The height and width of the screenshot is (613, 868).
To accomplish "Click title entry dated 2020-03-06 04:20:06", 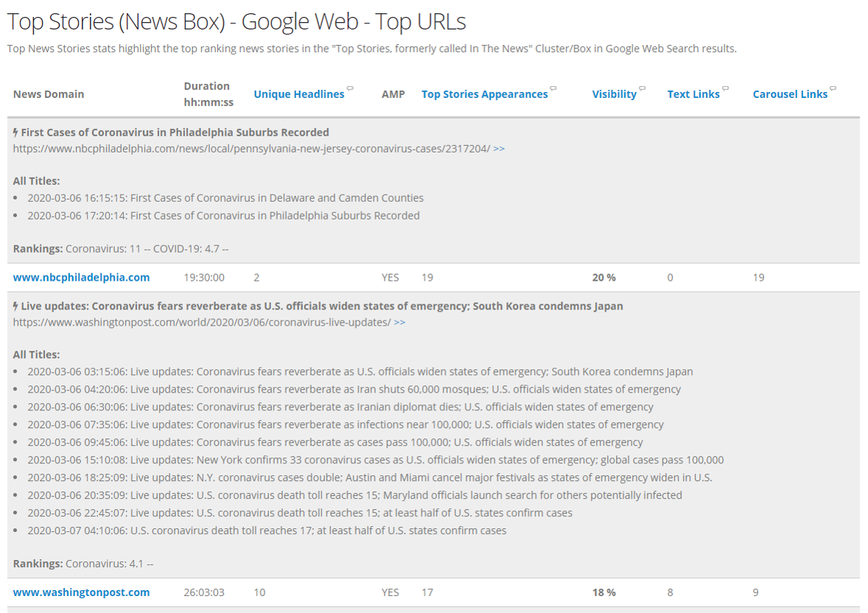I will click(x=354, y=390).
